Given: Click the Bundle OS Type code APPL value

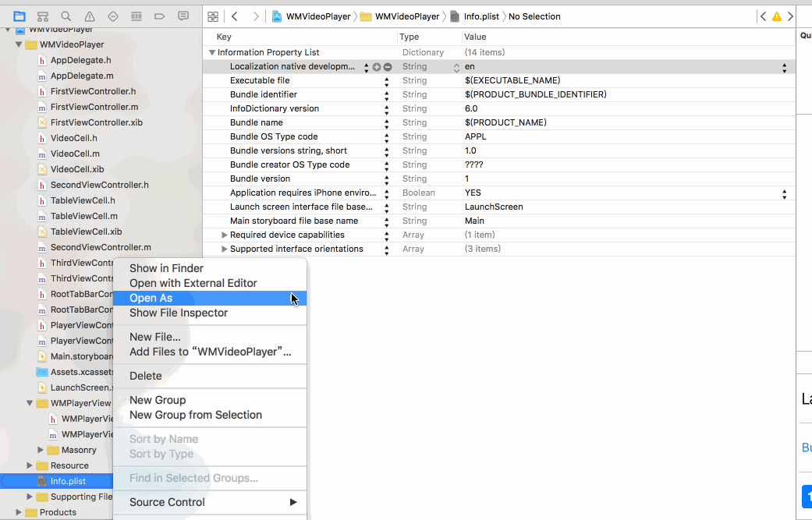Looking at the screenshot, I should [x=475, y=136].
